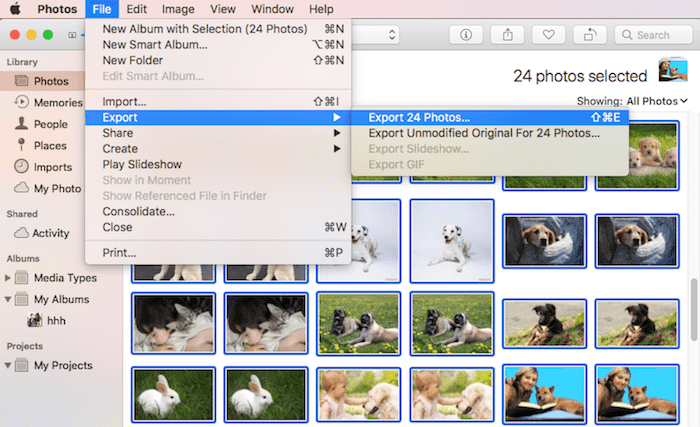Go to Places in sidebar
Screen dimensions: 700x427
(x=50, y=146)
